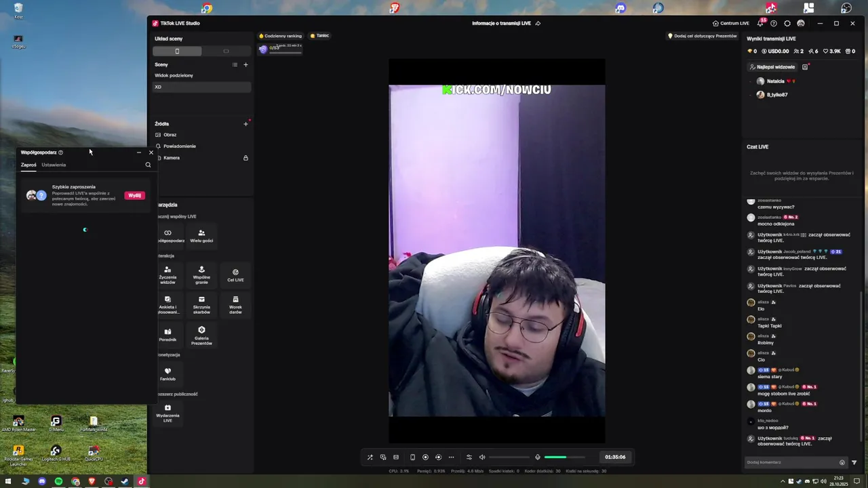Open Centrum LIVE
The image size is (868, 488).
(x=730, y=23)
